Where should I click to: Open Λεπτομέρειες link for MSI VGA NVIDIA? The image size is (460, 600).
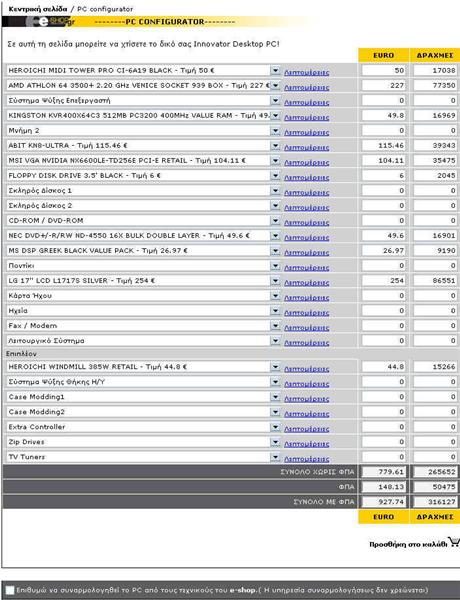pyautogui.click(x=307, y=162)
